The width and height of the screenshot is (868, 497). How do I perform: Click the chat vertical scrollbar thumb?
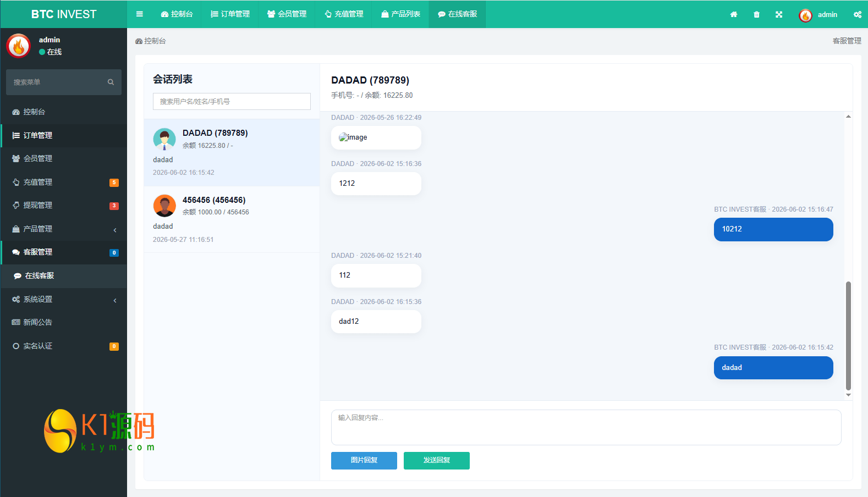click(848, 335)
